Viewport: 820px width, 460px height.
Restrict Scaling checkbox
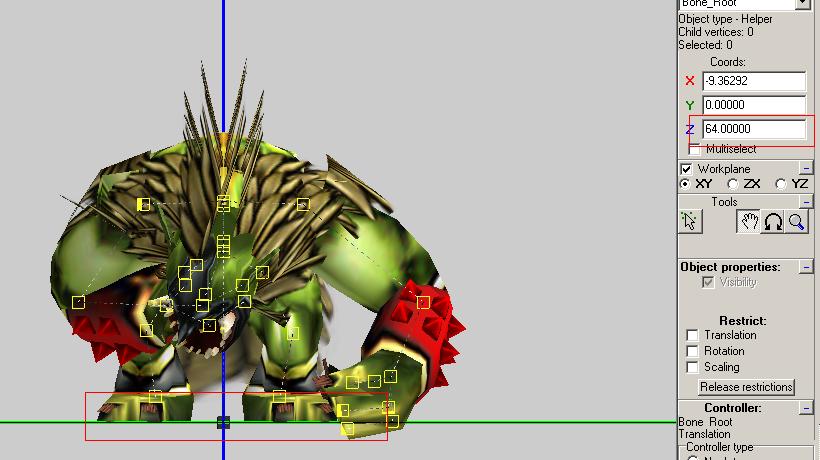pyautogui.click(x=692, y=367)
